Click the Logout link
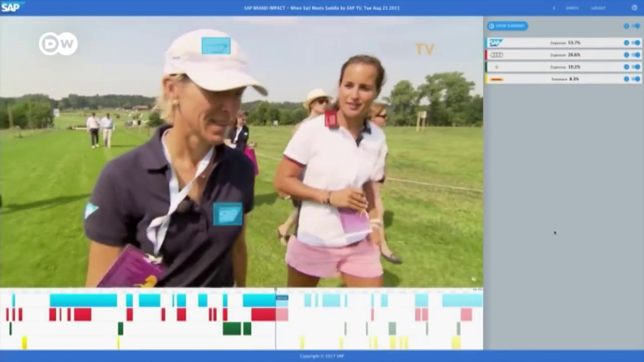This screenshot has height=362, width=644. [x=598, y=8]
